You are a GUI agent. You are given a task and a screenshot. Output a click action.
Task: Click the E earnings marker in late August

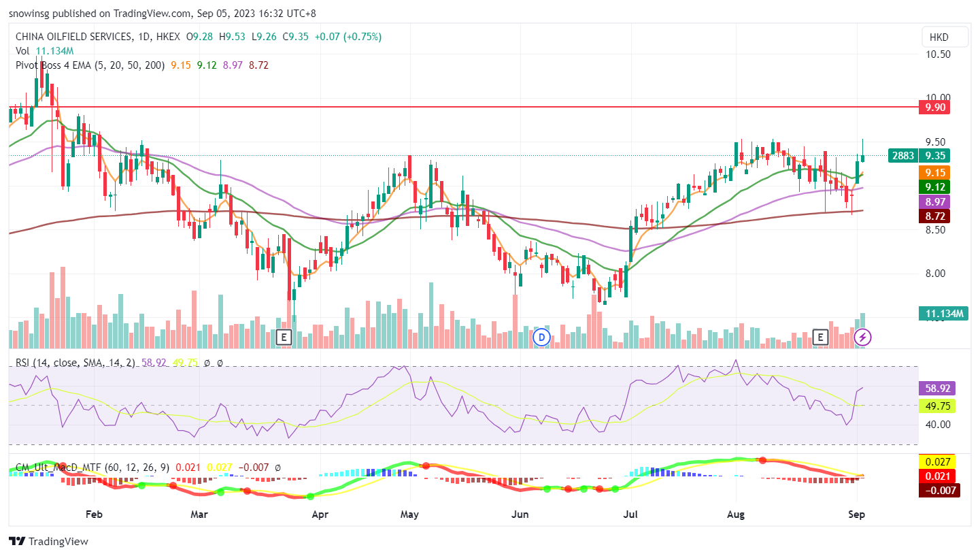821,337
